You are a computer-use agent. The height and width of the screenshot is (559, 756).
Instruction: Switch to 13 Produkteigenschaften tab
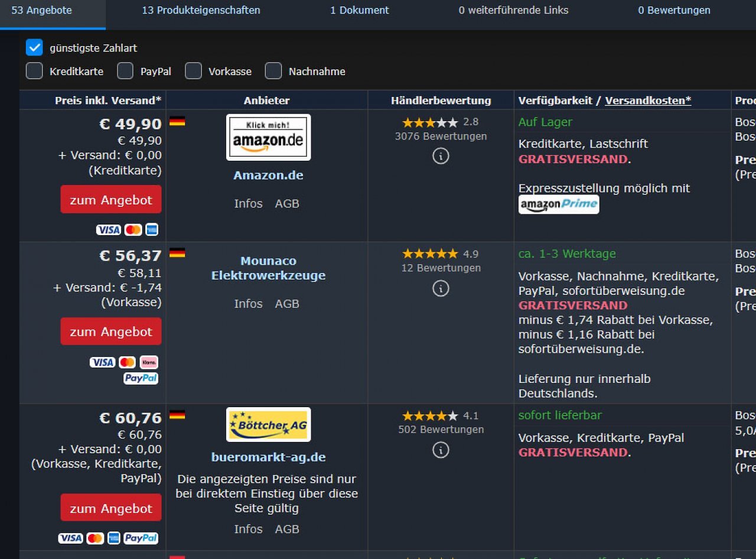coord(201,11)
